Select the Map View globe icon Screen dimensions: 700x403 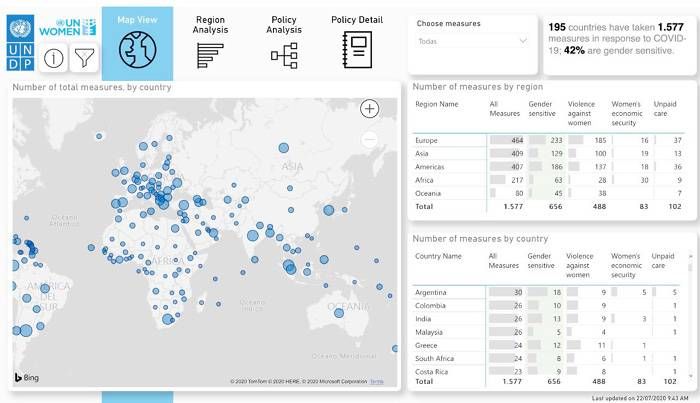138,50
